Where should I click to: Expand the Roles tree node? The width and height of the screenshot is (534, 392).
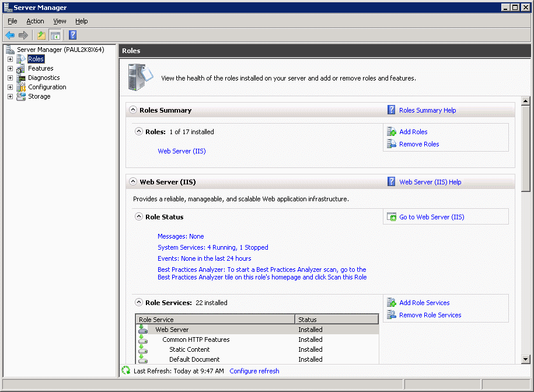tap(11, 60)
